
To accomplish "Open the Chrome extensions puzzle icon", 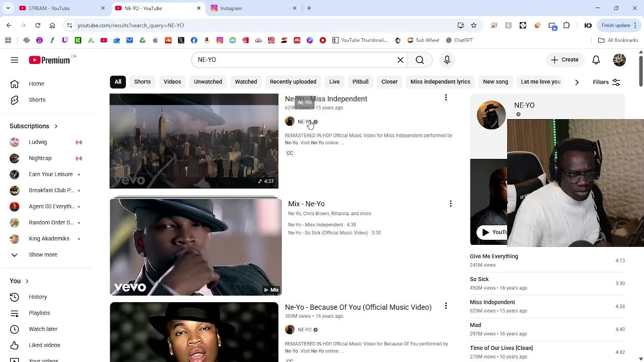I will pos(567,25).
